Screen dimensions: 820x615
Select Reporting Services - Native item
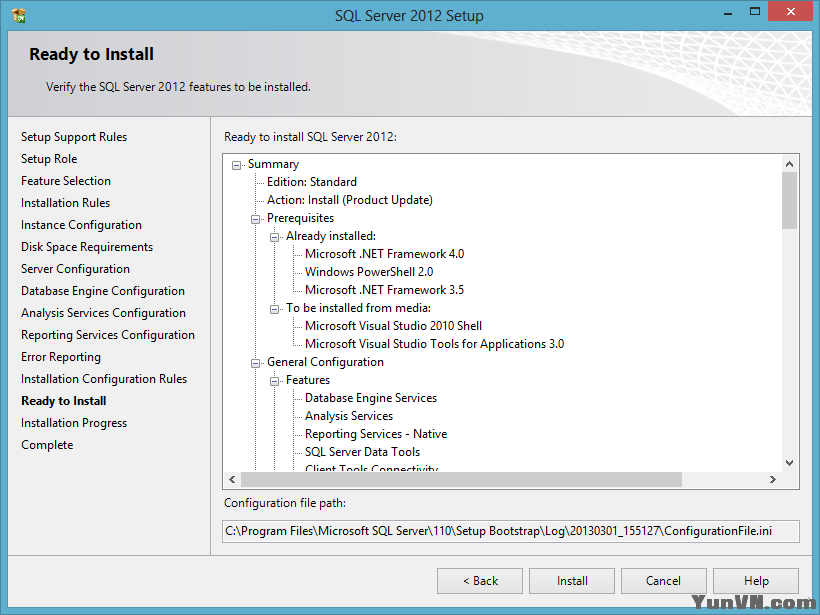376,434
